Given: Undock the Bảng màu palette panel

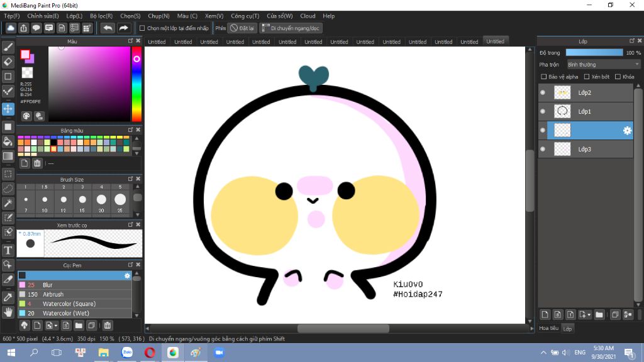Looking at the screenshot, I should 131,130.
